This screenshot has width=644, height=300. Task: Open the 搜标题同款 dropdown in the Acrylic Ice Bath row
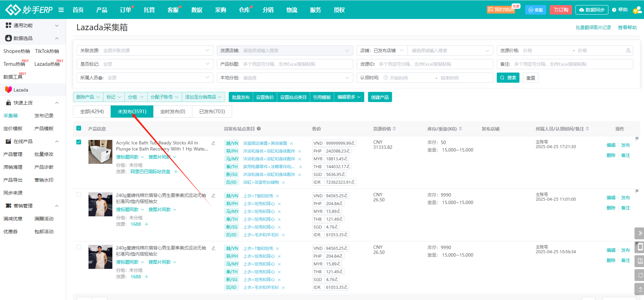pyautogui.click(x=130, y=157)
